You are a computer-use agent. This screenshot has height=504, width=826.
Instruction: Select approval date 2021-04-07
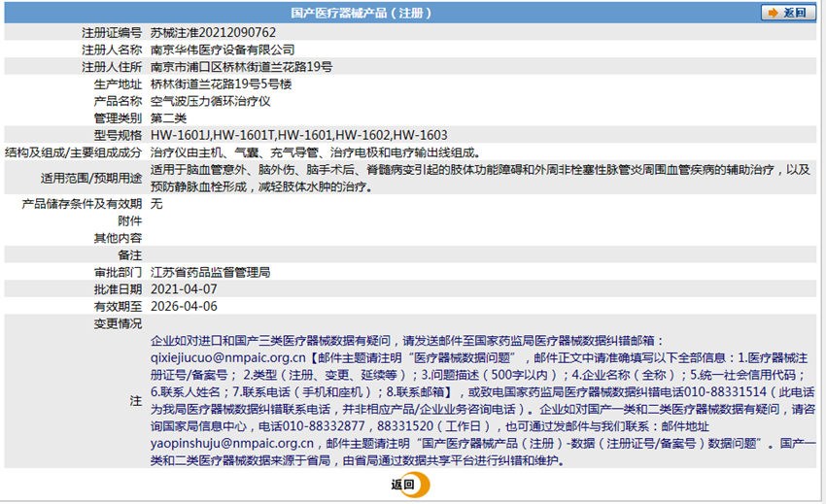(184, 289)
